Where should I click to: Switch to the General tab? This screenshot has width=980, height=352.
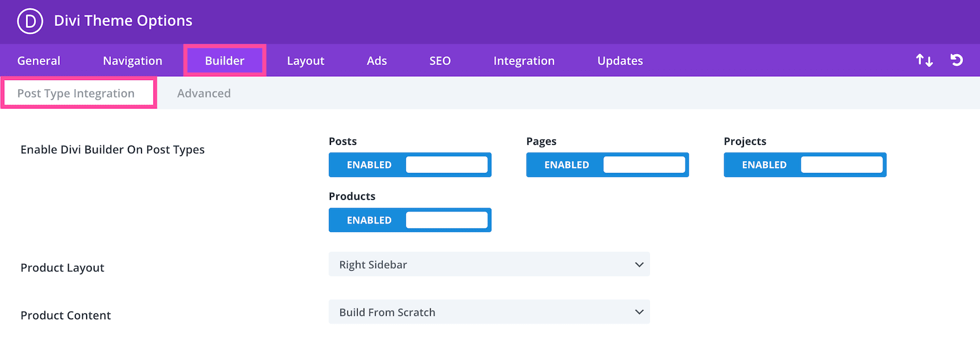click(x=39, y=60)
